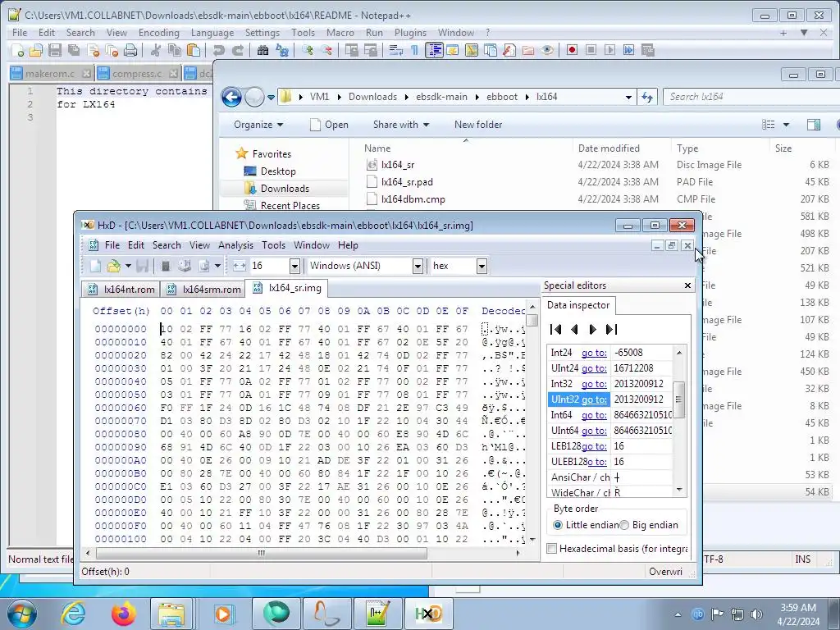Click UInt64 go to link
The image size is (840, 630).
click(594, 431)
